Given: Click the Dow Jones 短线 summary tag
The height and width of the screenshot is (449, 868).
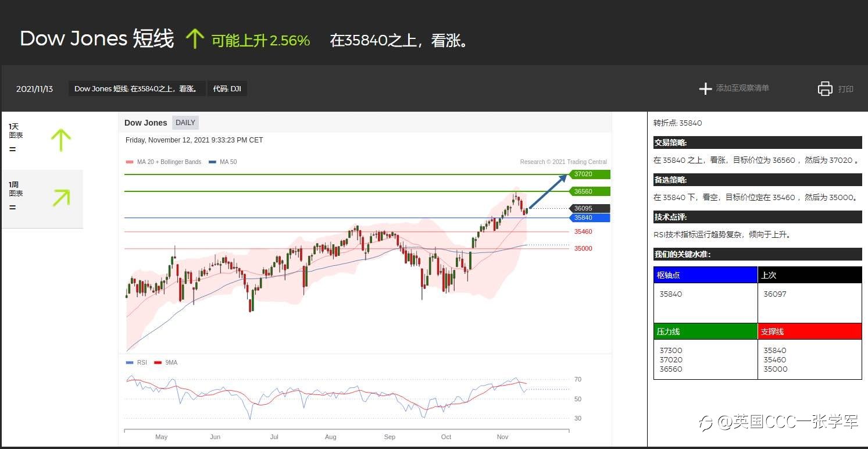Looking at the screenshot, I should point(137,88).
